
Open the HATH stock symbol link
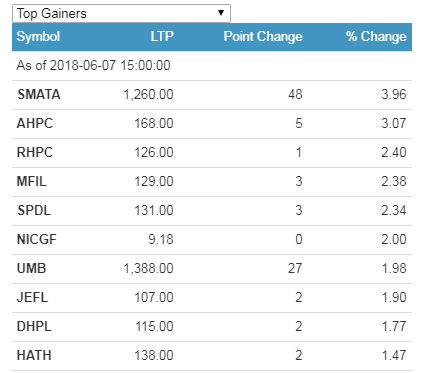tap(34, 355)
